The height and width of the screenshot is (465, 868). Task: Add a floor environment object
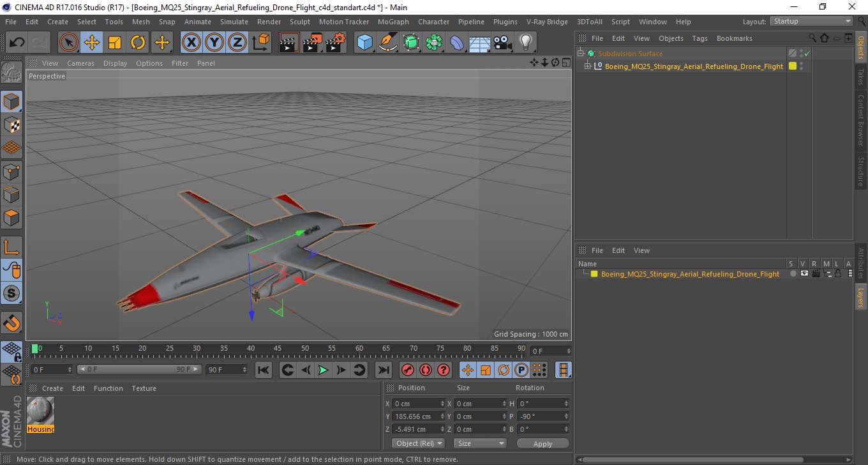[x=479, y=43]
